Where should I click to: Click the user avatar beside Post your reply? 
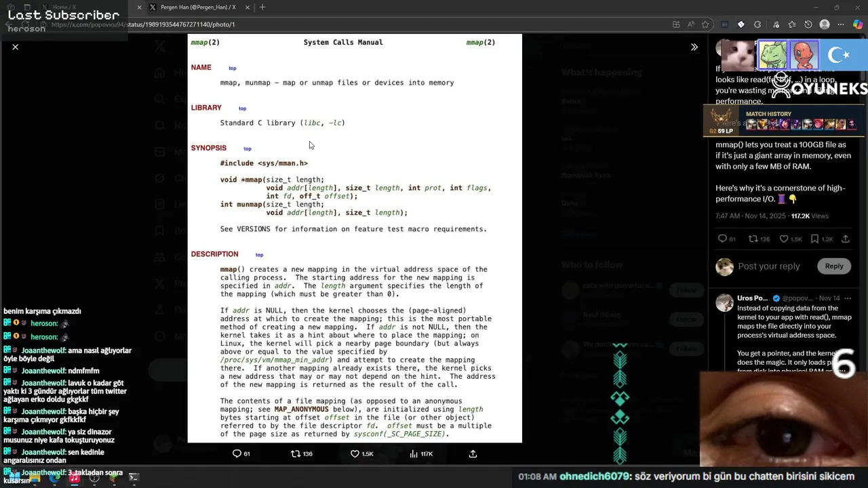[724, 266]
